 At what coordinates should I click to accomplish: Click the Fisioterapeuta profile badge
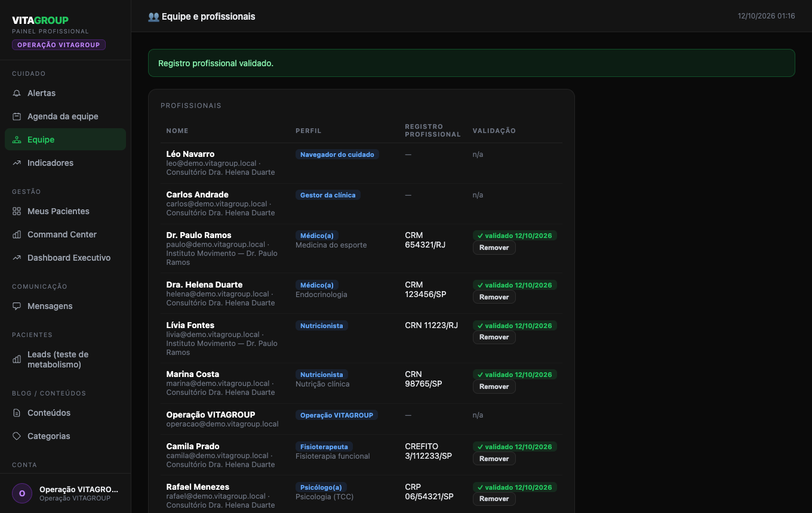[324, 447]
